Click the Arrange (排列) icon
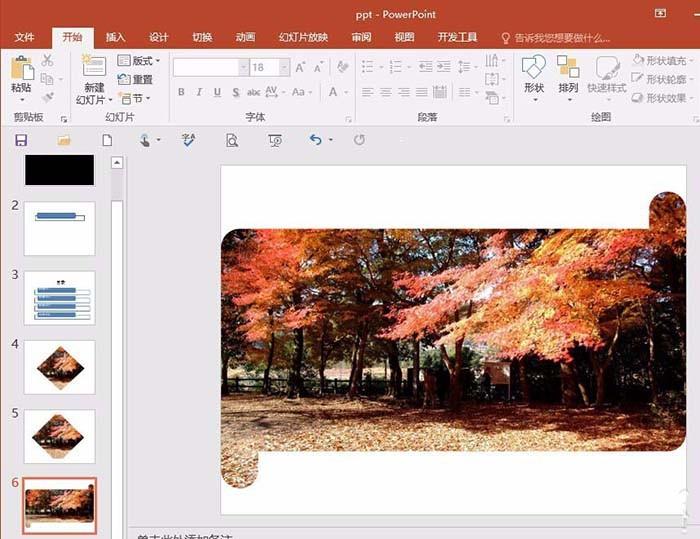700x539 pixels. tap(568, 68)
